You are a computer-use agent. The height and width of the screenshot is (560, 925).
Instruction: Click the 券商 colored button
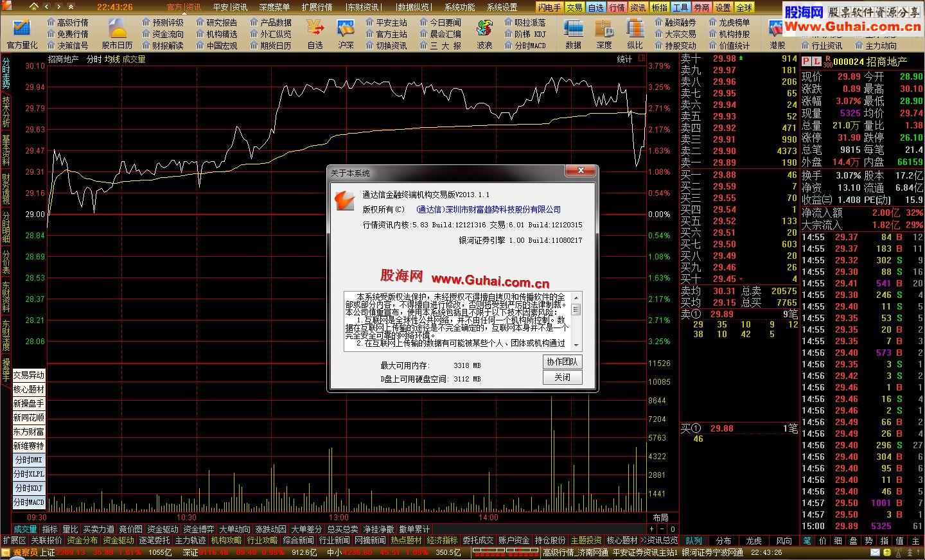click(702, 7)
